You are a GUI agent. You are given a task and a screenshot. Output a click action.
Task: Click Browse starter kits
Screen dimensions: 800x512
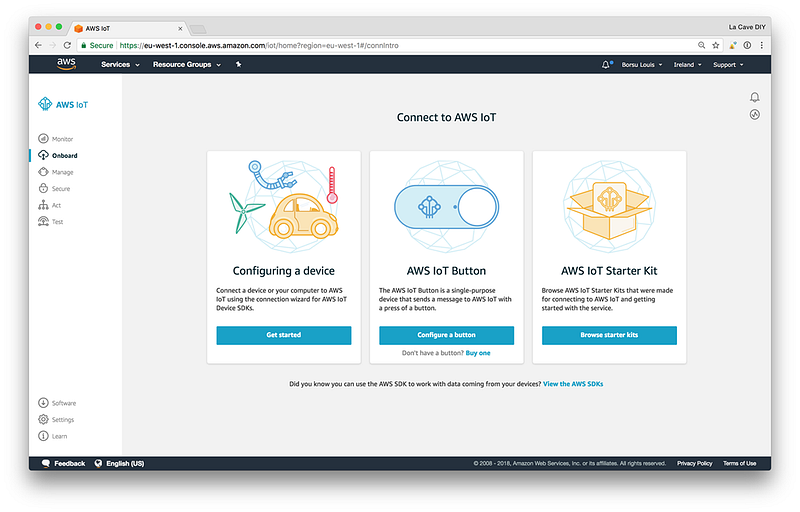click(x=609, y=335)
